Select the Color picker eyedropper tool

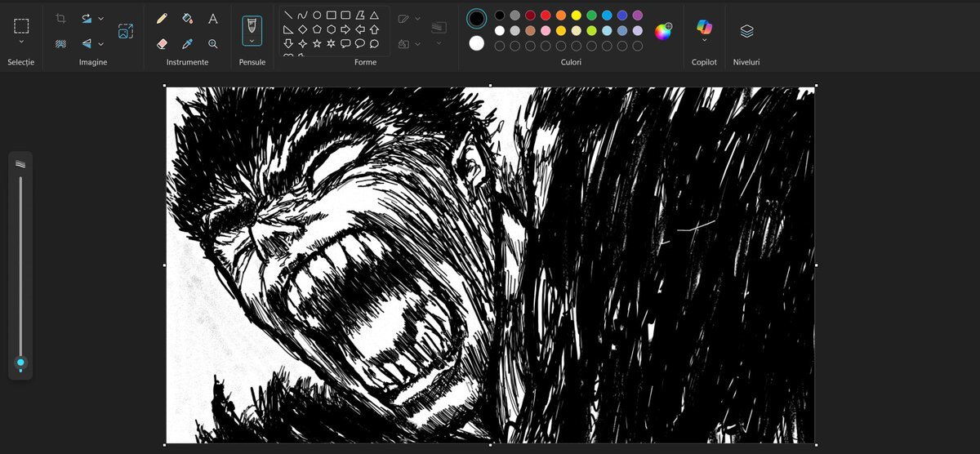click(x=187, y=43)
